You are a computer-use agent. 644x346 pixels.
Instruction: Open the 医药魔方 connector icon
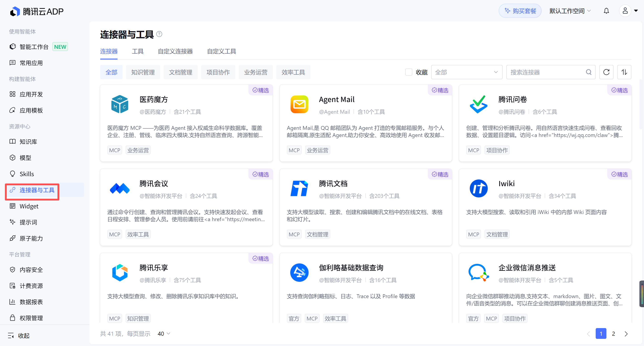click(x=120, y=104)
